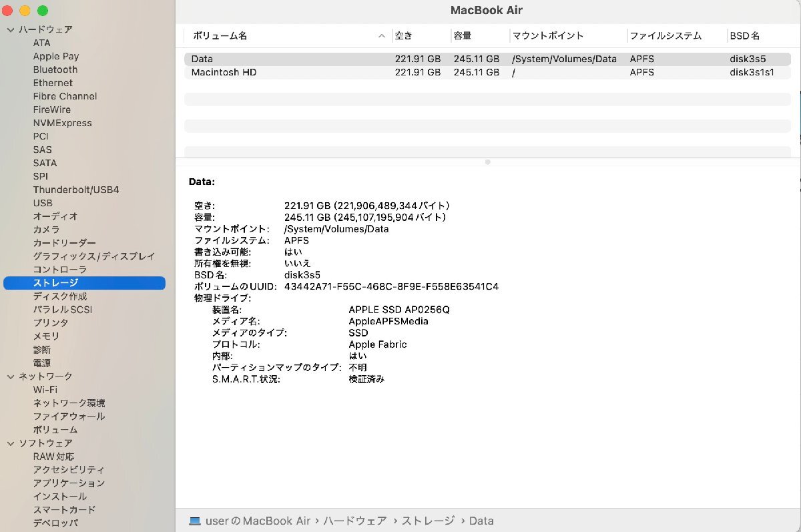Open the SPI entry
This screenshot has height=532, width=801.
40,176
